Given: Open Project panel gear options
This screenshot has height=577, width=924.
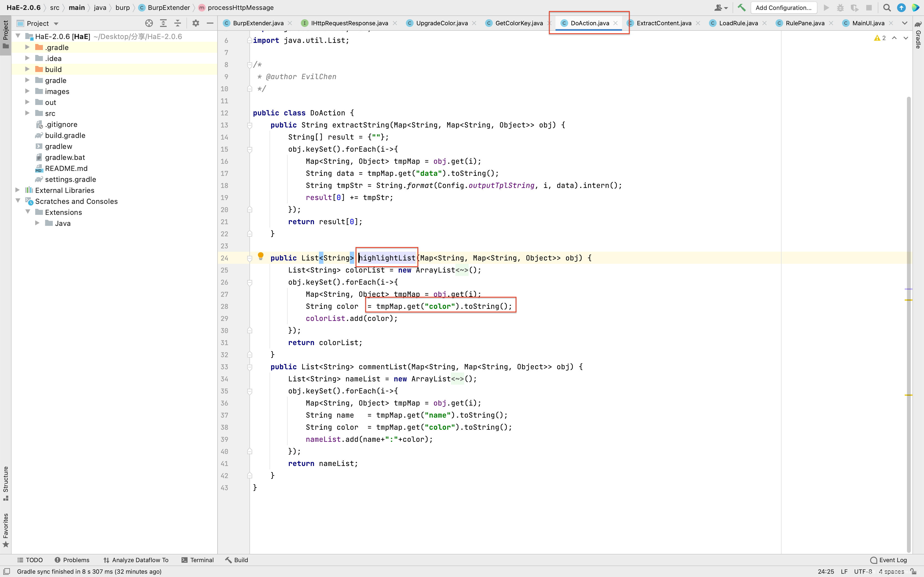Looking at the screenshot, I should (x=196, y=23).
